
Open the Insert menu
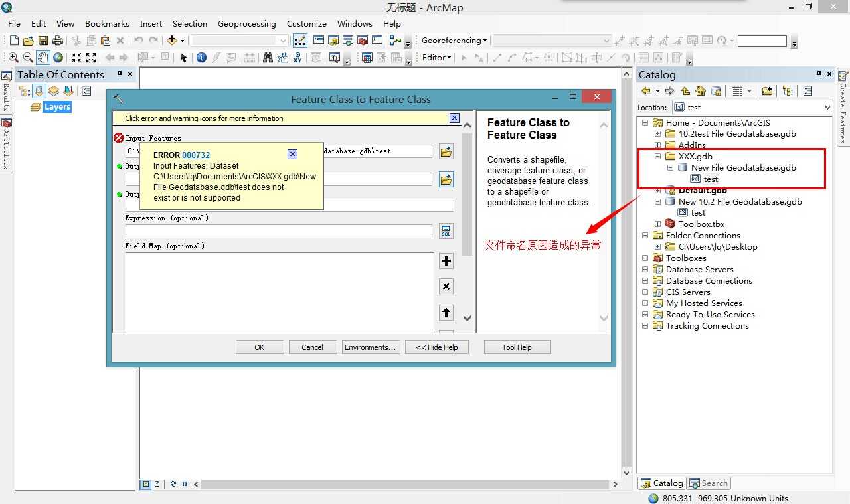[151, 23]
